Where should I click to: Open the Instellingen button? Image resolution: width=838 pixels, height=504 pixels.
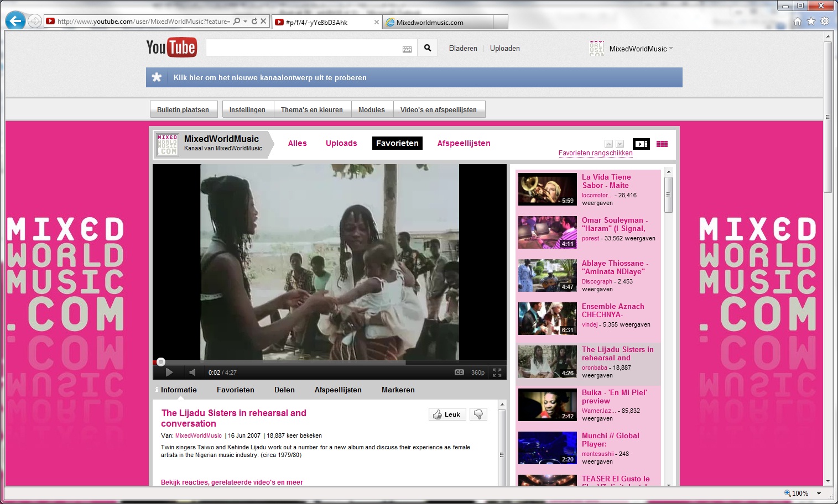(x=247, y=109)
